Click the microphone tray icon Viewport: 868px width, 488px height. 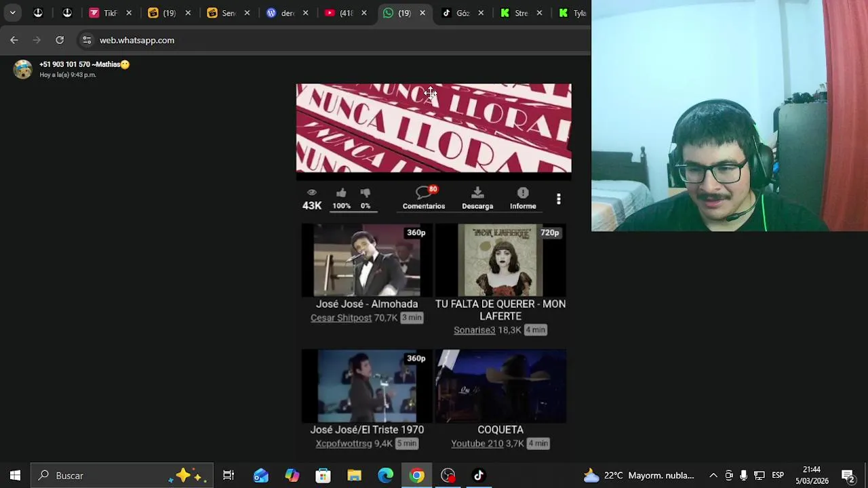(x=744, y=475)
